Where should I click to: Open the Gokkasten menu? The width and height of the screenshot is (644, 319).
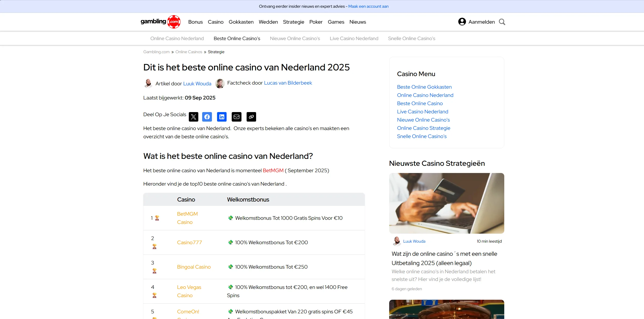click(241, 22)
